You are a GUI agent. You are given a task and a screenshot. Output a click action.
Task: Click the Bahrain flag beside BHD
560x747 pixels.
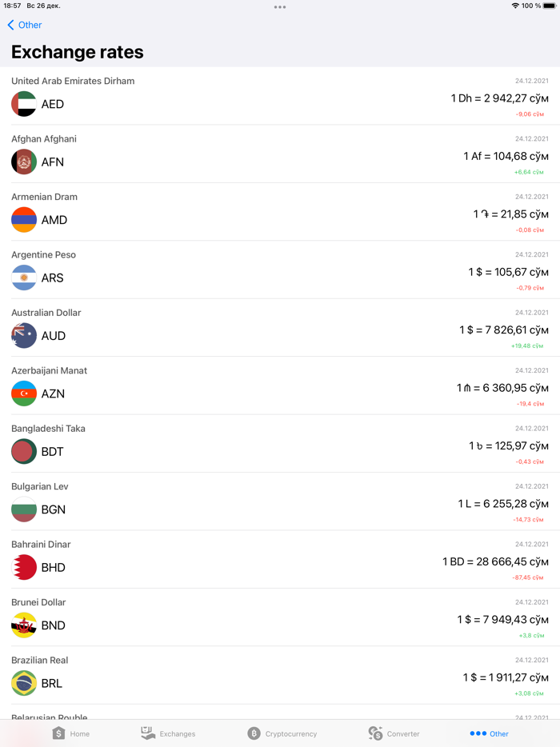pyautogui.click(x=23, y=567)
